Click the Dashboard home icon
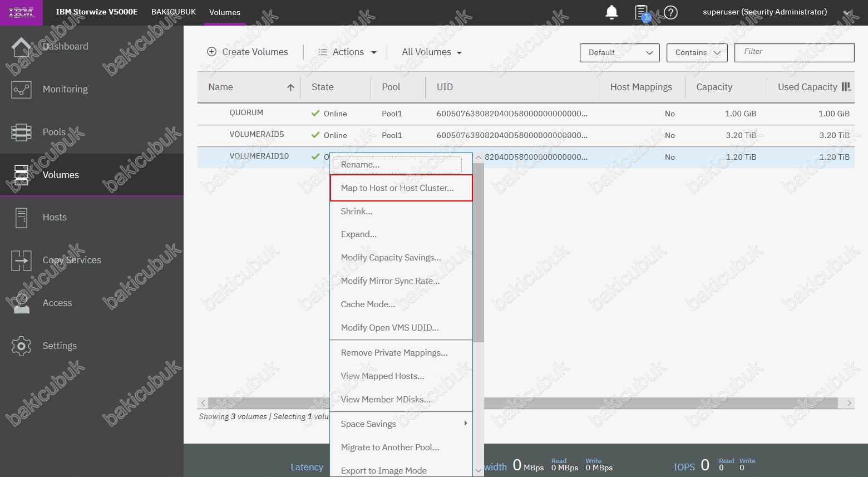The width and height of the screenshot is (868, 477). click(x=21, y=47)
